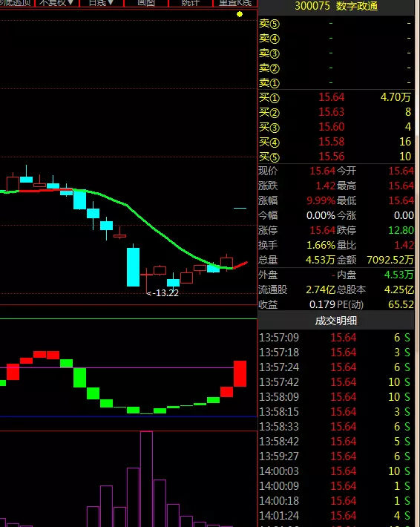Select the 买③ bid row icon
The width and height of the screenshot is (420, 527).
point(269,127)
